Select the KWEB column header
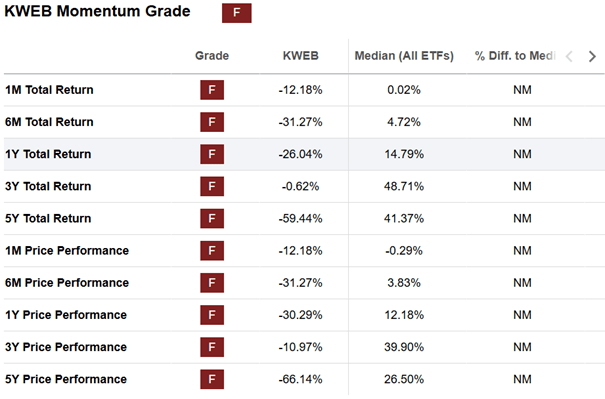This screenshot has height=399, width=605. tap(301, 56)
